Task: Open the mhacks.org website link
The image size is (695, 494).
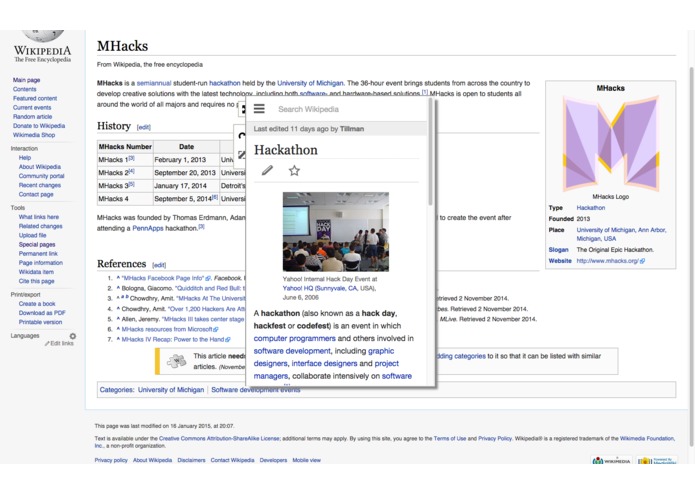Action: [x=610, y=261]
